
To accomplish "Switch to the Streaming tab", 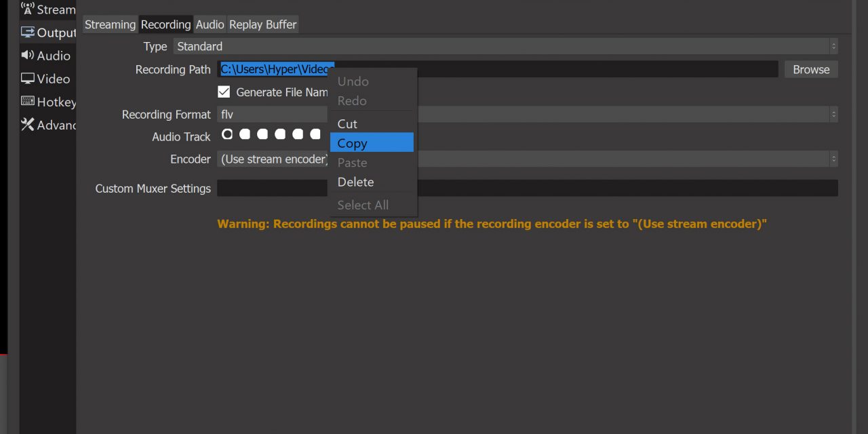I will coord(110,24).
